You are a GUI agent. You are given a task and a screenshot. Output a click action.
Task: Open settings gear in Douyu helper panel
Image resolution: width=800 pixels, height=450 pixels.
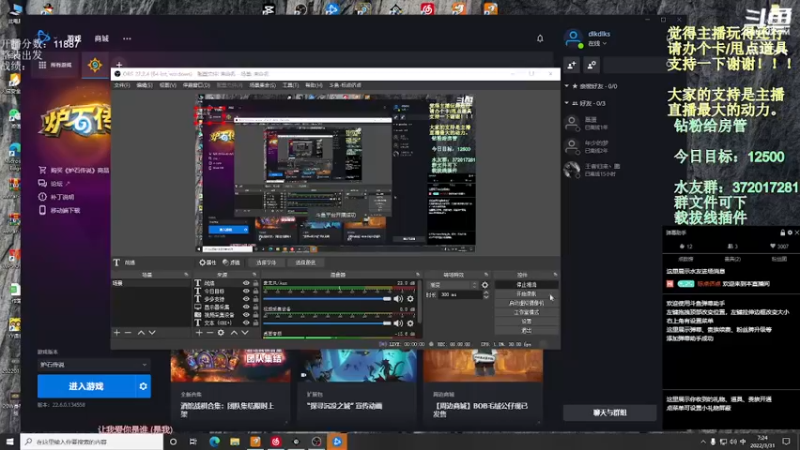point(790,233)
